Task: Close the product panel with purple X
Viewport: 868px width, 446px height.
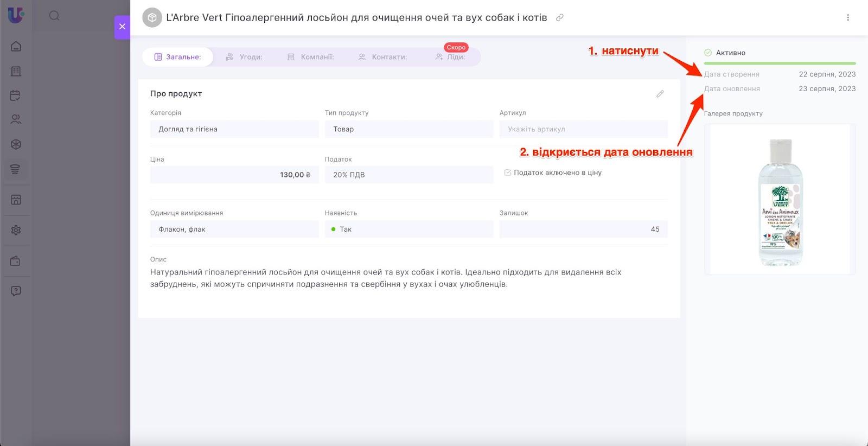Action: 122,27
